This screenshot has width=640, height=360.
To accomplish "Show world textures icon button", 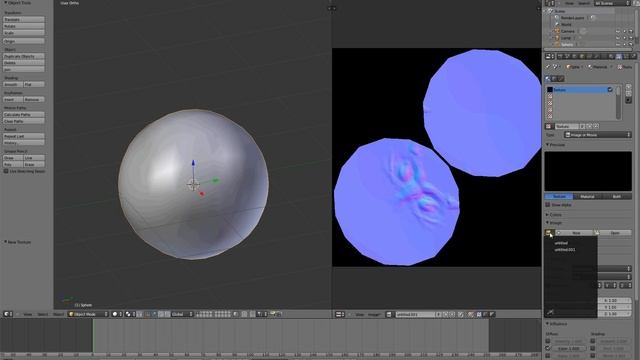I will pyautogui.click(x=555, y=78).
